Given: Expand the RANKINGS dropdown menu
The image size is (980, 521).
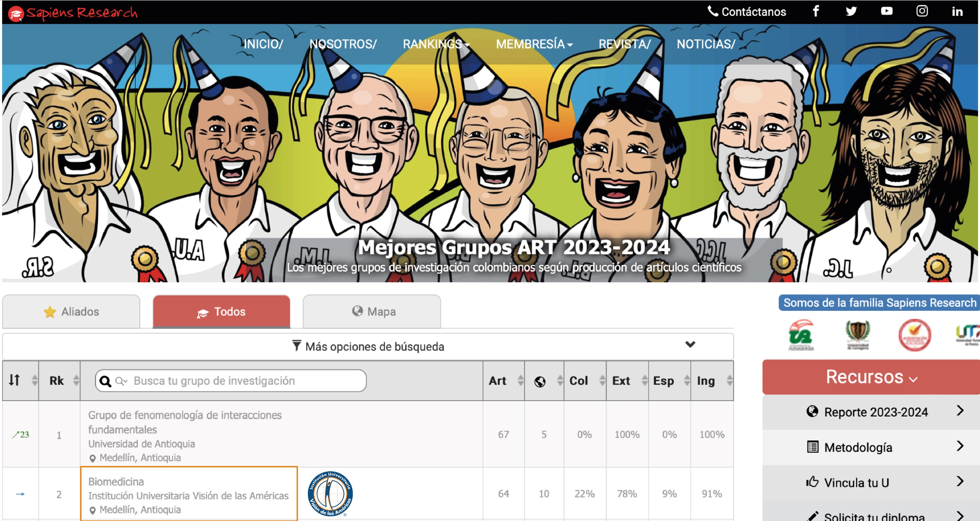Looking at the screenshot, I should coord(436,44).
